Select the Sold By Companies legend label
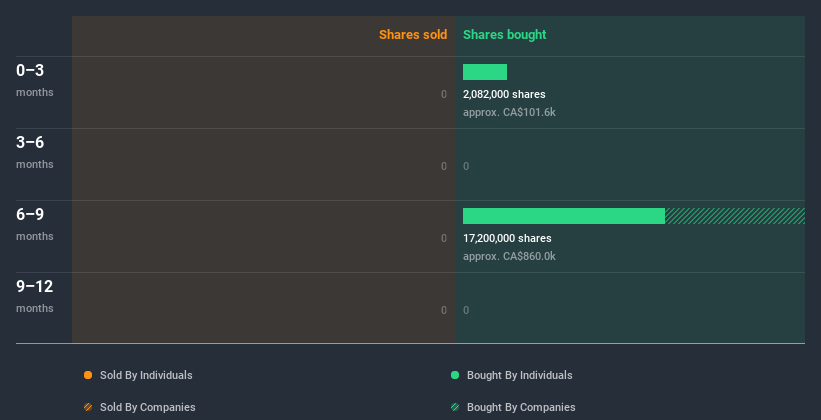 pyautogui.click(x=148, y=407)
